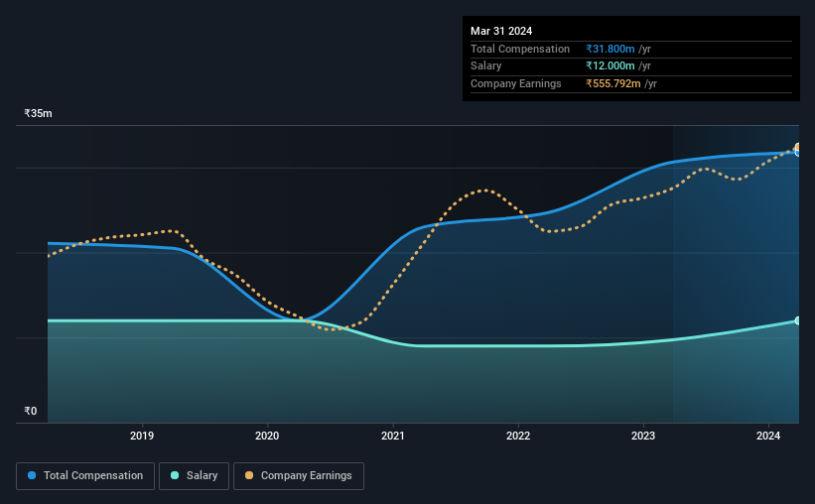Select the 2022 x-axis label
The image size is (815, 504).
tap(518, 436)
